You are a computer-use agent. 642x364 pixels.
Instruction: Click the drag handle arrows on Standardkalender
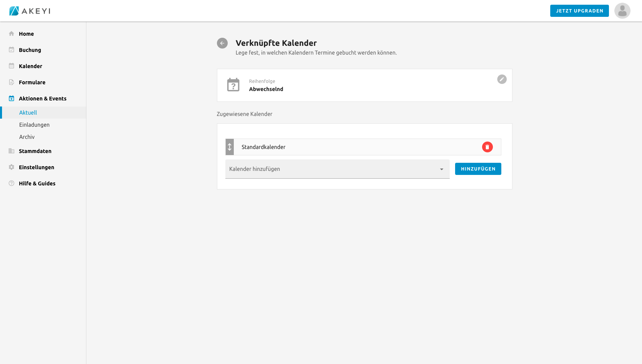[229, 147]
